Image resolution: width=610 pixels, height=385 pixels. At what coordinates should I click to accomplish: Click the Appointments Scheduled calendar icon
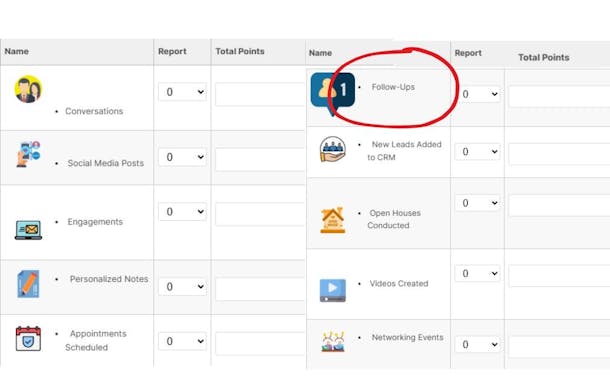(28, 338)
